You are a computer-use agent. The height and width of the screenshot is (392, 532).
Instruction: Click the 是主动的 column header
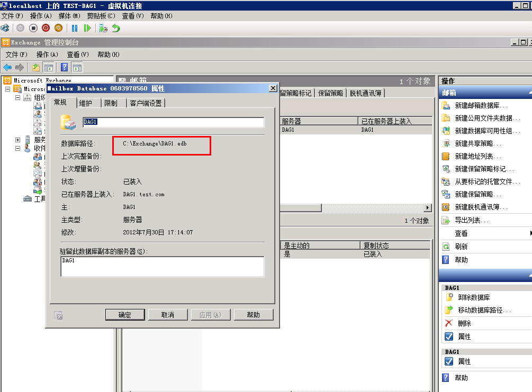click(320, 245)
